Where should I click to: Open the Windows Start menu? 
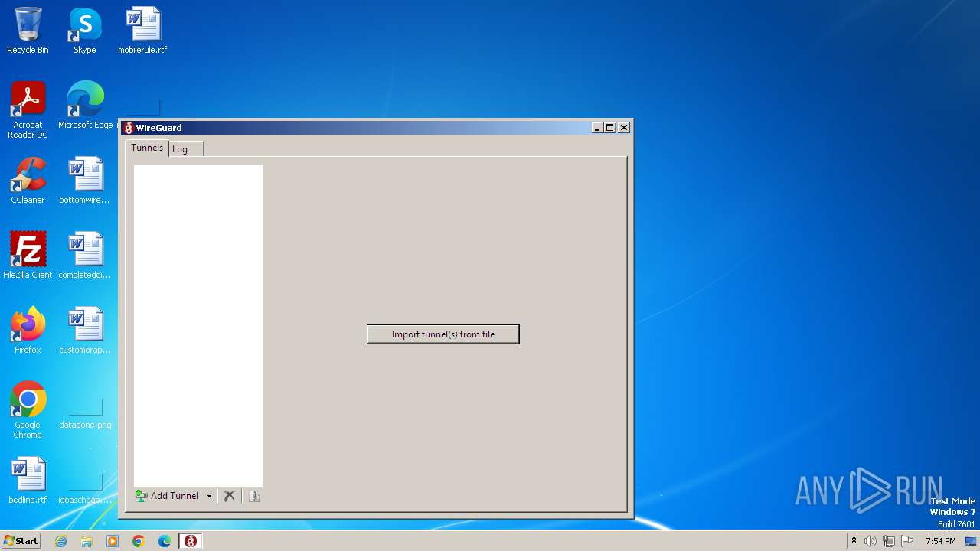[21, 541]
